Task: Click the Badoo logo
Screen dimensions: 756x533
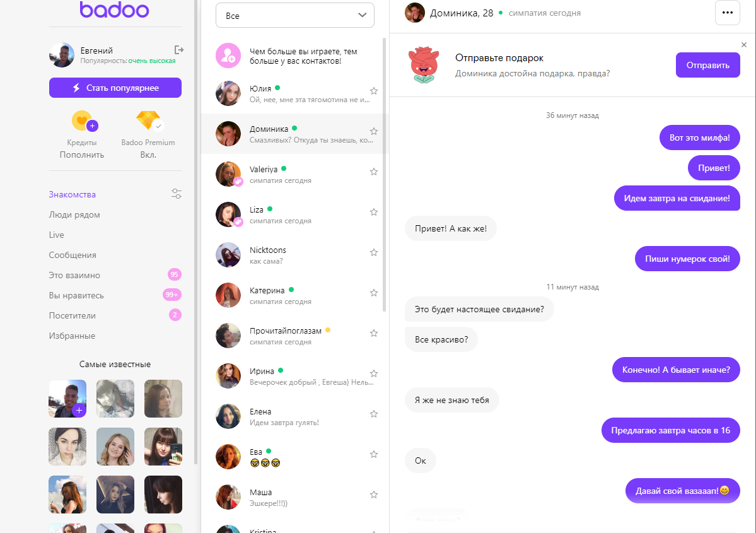Action: [114, 9]
